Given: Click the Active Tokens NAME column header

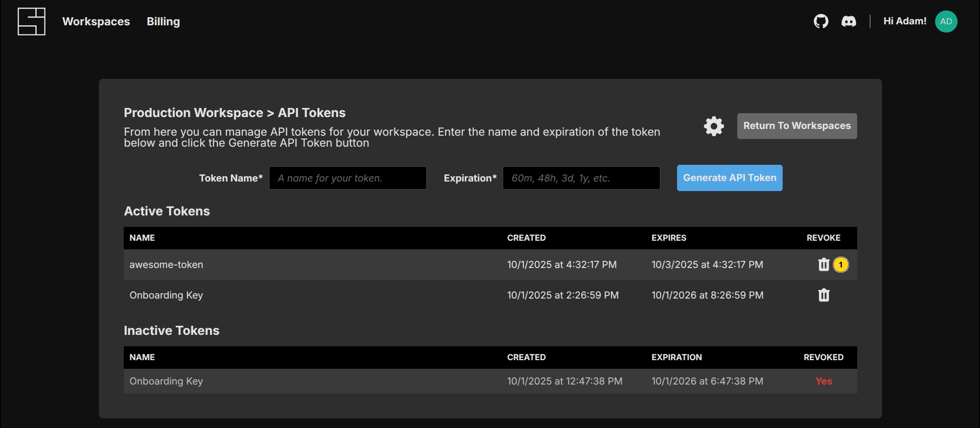Looking at the screenshot, I should point(142,238).
